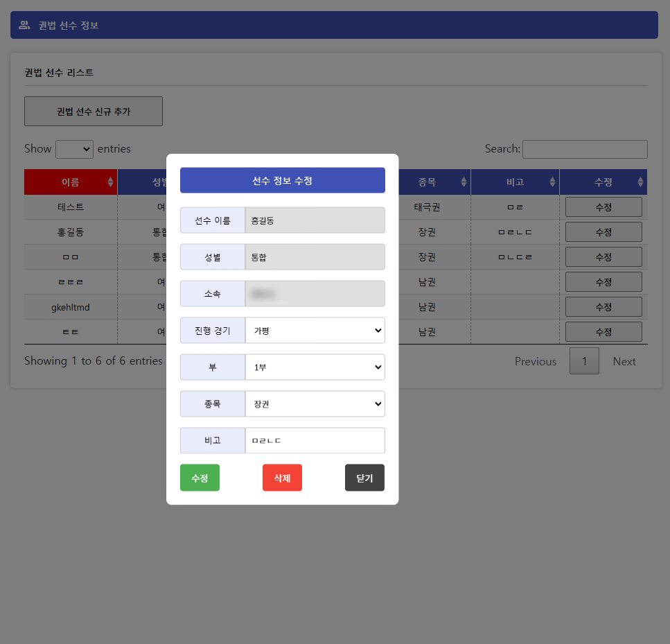
Task: Open the 진행 경기 dropdown
Action: pyautogui.click(x=315, y=331)
